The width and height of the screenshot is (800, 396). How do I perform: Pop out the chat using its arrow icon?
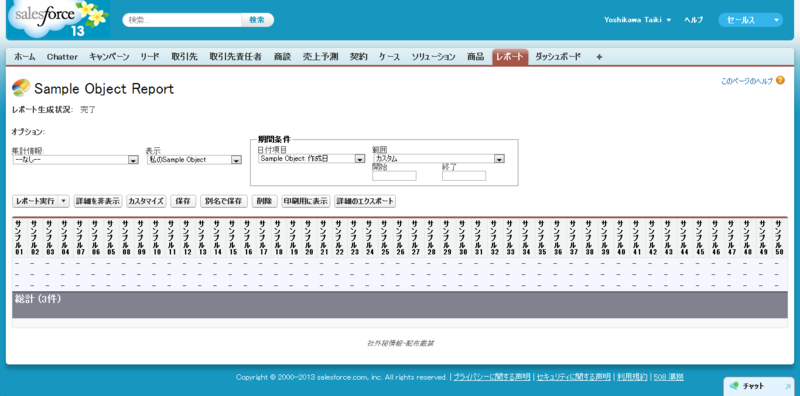pos(787,386)
